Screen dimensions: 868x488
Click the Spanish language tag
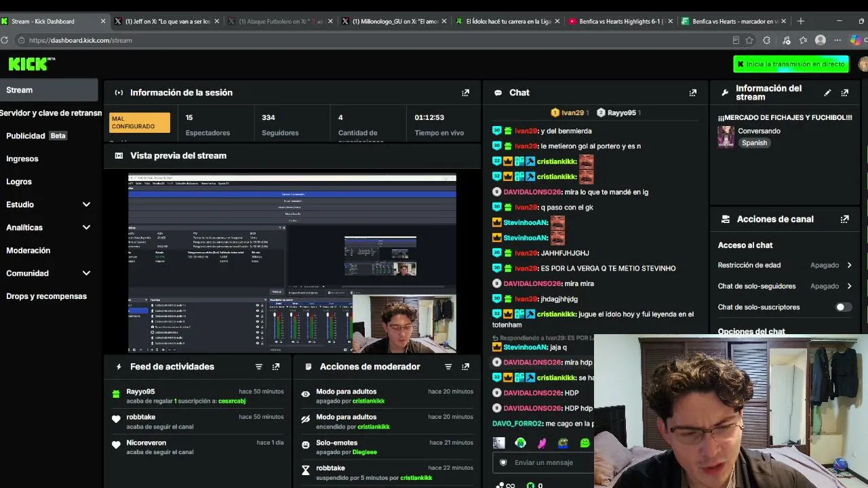(x=754, y=143)
